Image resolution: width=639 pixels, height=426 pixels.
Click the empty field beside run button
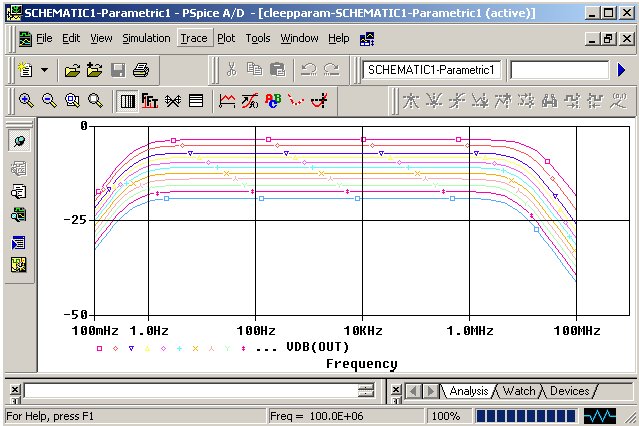560,70
